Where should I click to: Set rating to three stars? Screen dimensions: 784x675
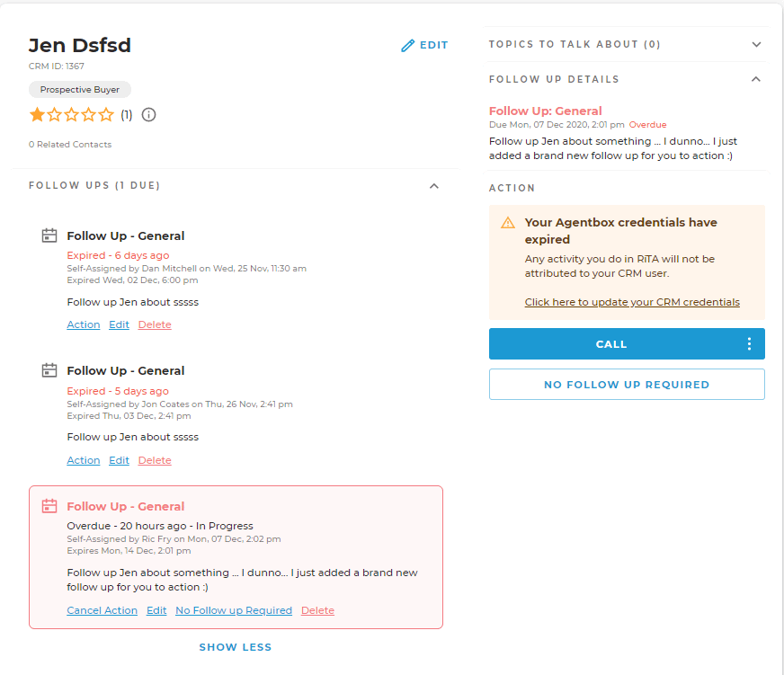point(72,115)
